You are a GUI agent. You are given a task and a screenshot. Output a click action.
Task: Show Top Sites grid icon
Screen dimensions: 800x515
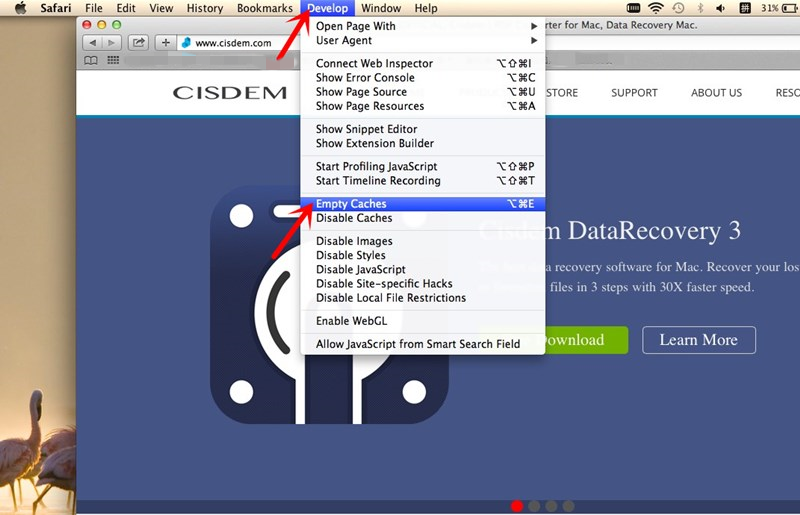click(x=113, y=60)
